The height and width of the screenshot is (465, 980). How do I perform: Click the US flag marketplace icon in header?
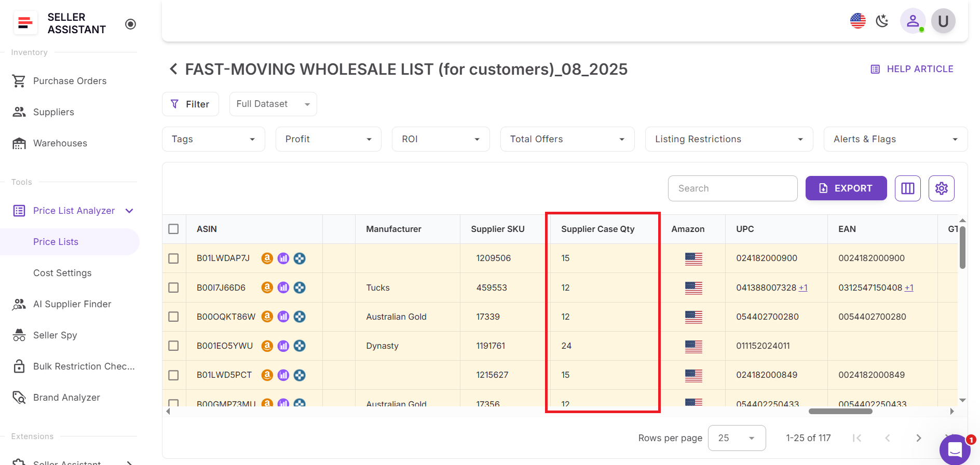857,21
